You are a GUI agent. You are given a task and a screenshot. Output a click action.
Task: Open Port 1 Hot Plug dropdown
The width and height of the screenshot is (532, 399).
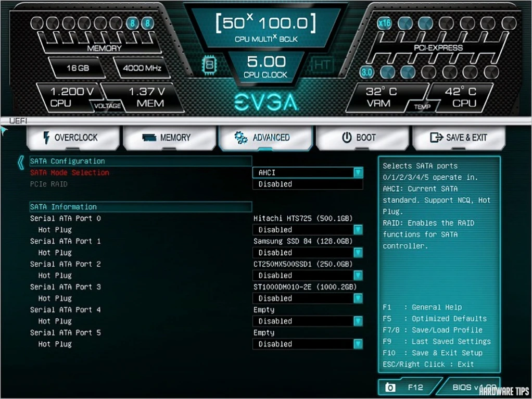pos(308,253)
